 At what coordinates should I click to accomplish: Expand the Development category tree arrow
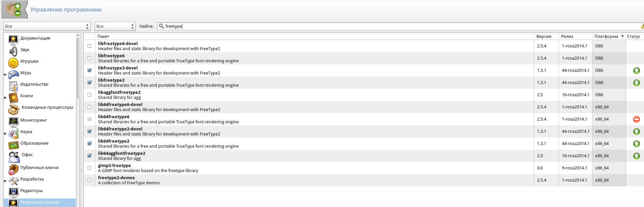tap(5, 181)
